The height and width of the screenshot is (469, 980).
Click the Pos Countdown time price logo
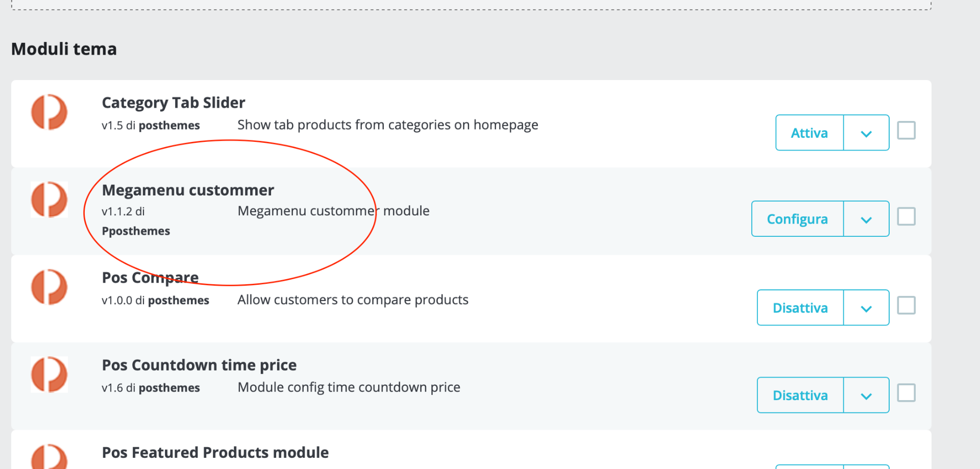(x=49, y=375)
